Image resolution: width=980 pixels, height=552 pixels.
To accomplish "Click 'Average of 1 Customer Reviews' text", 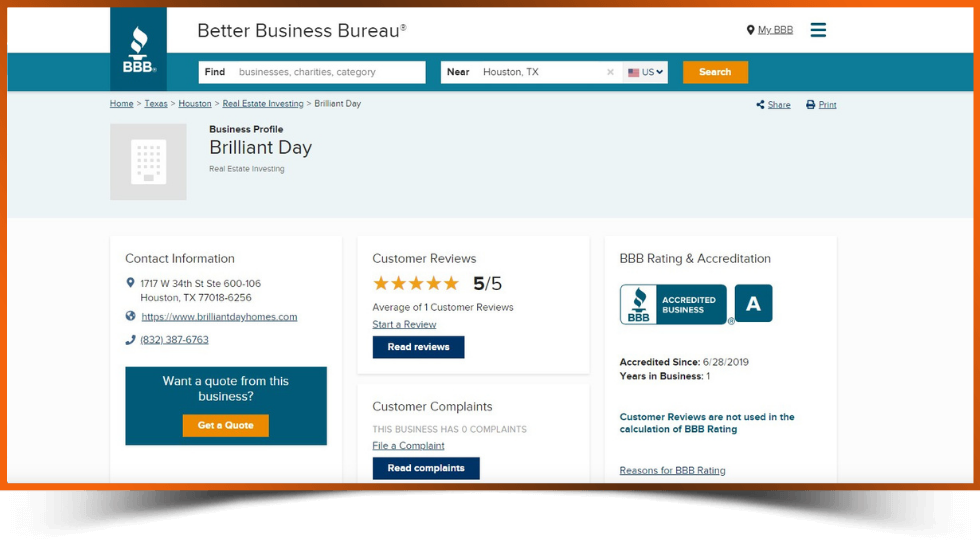I will pos(442,308).
